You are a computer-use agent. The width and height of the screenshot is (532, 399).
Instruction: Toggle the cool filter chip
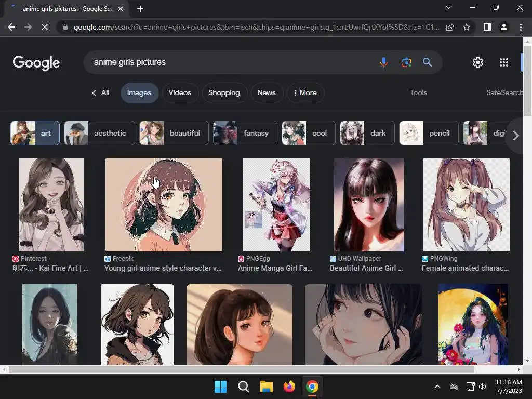click(309, 133)
